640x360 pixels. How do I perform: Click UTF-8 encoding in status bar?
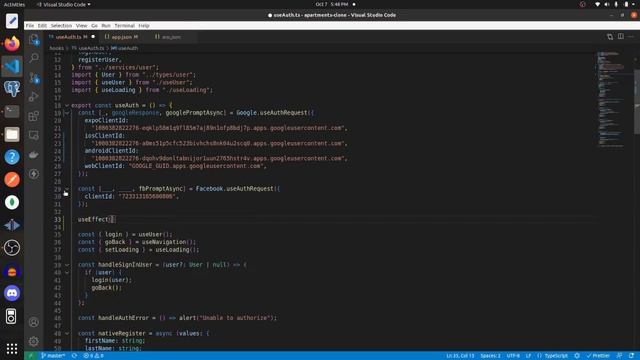pyautogui.click(x=513, y=356)
